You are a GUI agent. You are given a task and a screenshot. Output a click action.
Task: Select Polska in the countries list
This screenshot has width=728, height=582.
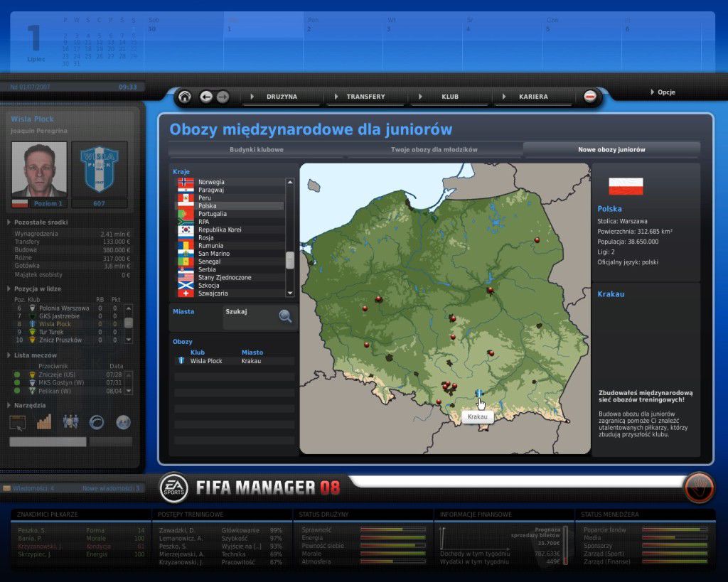(230, 205)
